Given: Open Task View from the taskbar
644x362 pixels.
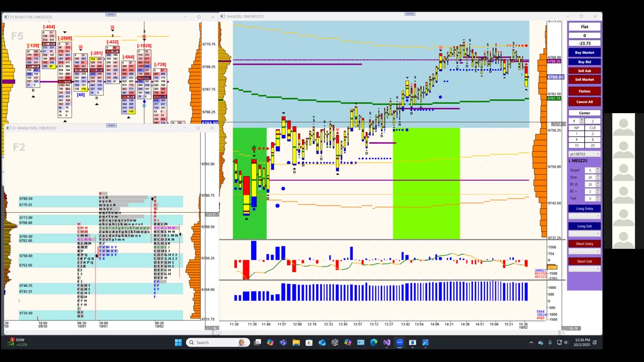Looking at the screenshot, I should (258, 342).
